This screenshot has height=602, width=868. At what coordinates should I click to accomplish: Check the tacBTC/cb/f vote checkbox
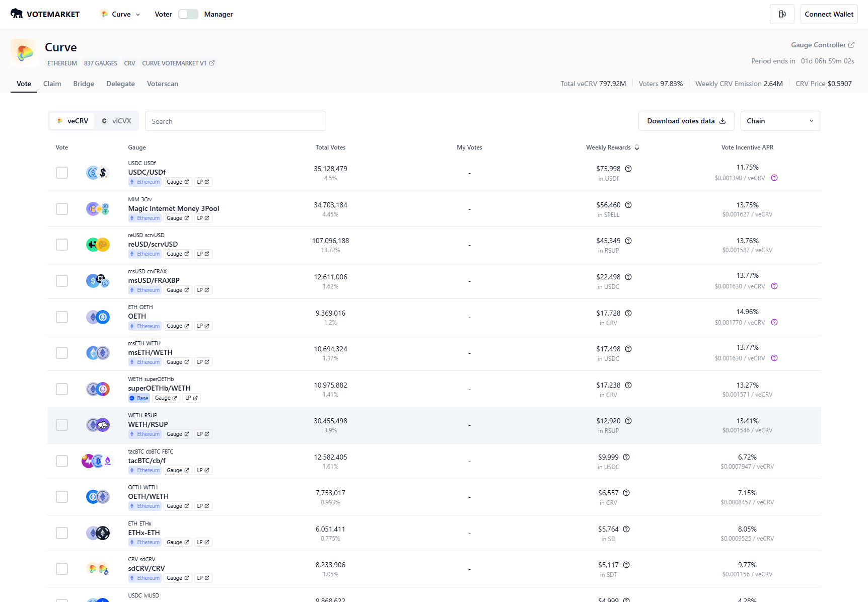click(x=62, y=461)
